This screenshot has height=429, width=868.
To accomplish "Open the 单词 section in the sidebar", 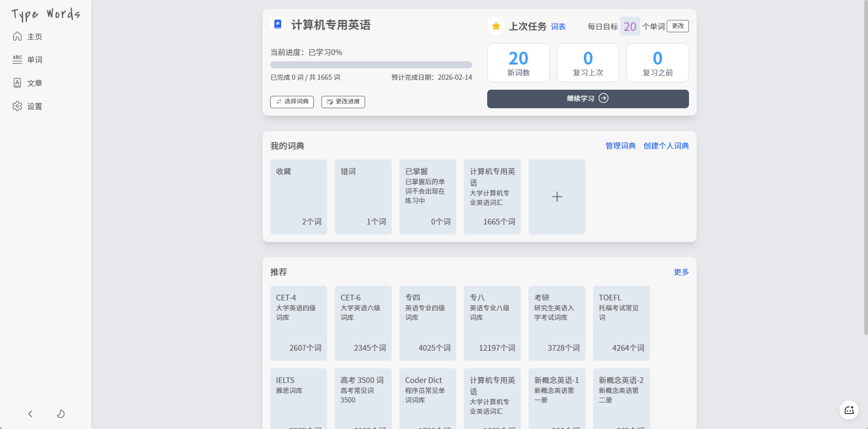I will (x=34, y=59).
